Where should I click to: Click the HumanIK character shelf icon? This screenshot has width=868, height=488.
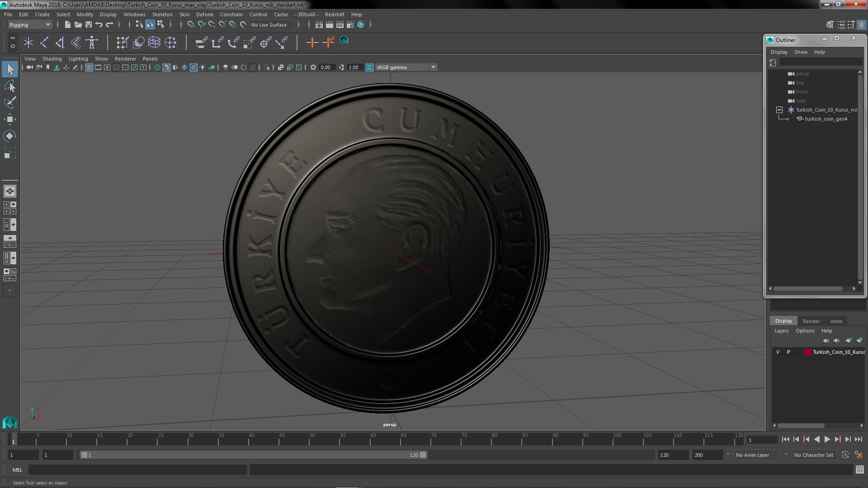[x=92, y=42]
